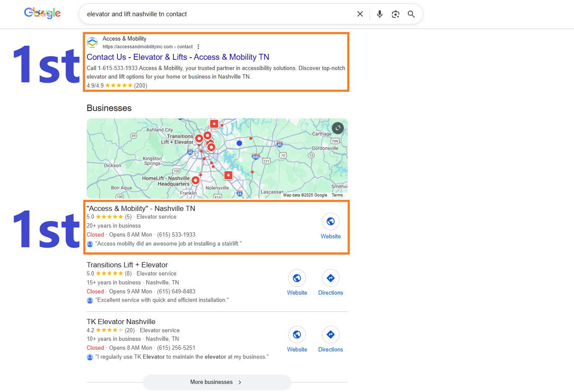574x392 pixels.
Task: Open Google Lens image search icon
Action: point(395,14)
